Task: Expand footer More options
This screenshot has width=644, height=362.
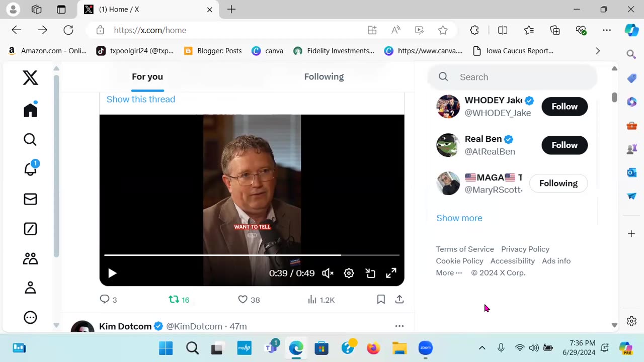Action: point(449,273)
